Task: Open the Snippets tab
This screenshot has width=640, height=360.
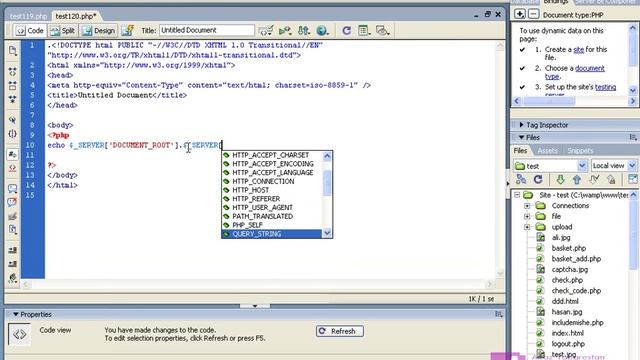Action: pos(580,151)
